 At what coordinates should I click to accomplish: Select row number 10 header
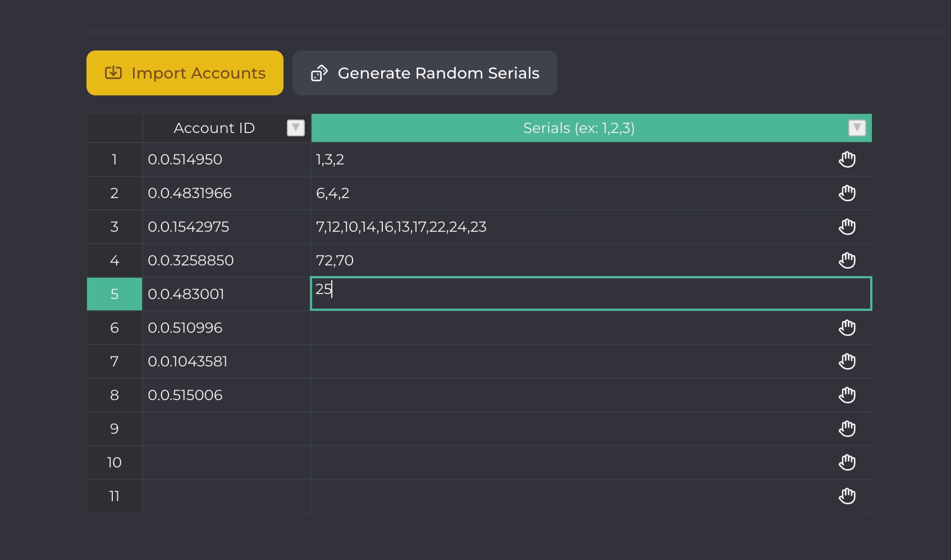click(115, 462)
